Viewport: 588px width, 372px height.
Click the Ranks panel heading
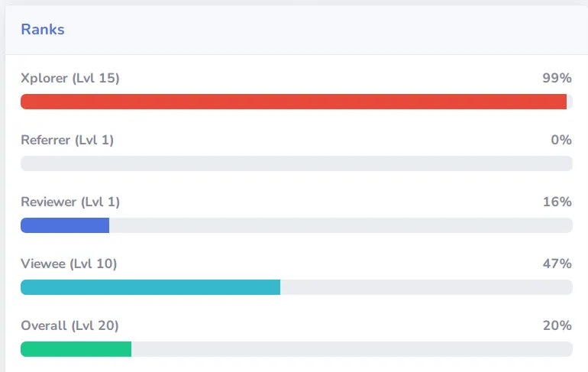click(x=43, y=30)
